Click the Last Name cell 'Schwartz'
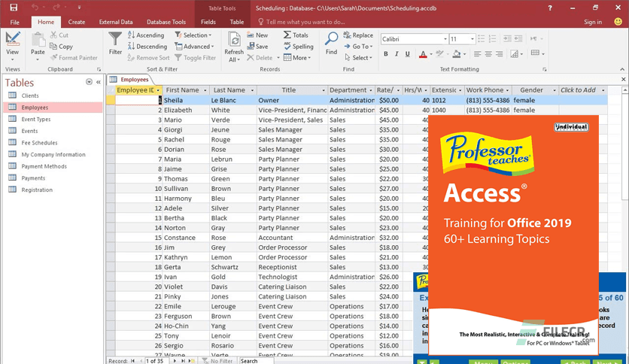The width and height of the screenshot is (629, 364). [233, 267]
